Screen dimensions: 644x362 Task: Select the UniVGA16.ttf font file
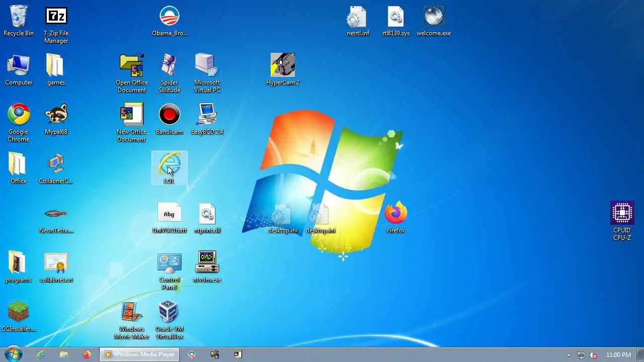[x=169, y=218]
